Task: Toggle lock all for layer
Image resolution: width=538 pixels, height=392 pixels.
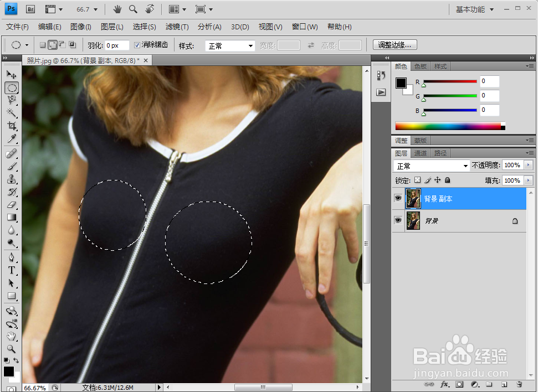Action: 448,180
